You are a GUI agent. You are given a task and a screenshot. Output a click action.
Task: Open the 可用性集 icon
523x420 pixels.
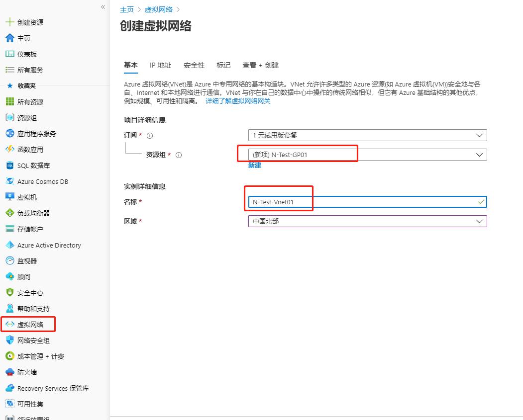point(10,404)
